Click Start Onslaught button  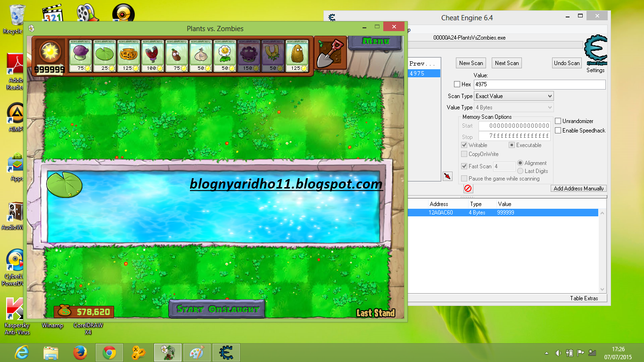pos(217,310)
